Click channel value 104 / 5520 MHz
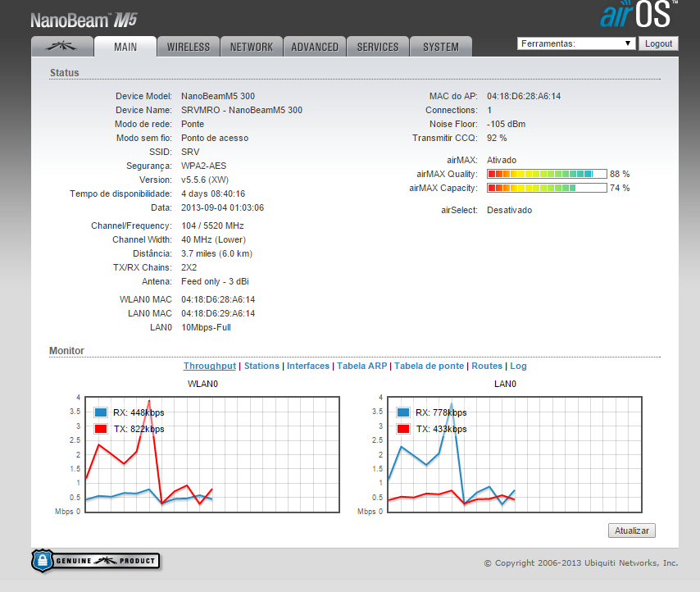 coord(212,225)
